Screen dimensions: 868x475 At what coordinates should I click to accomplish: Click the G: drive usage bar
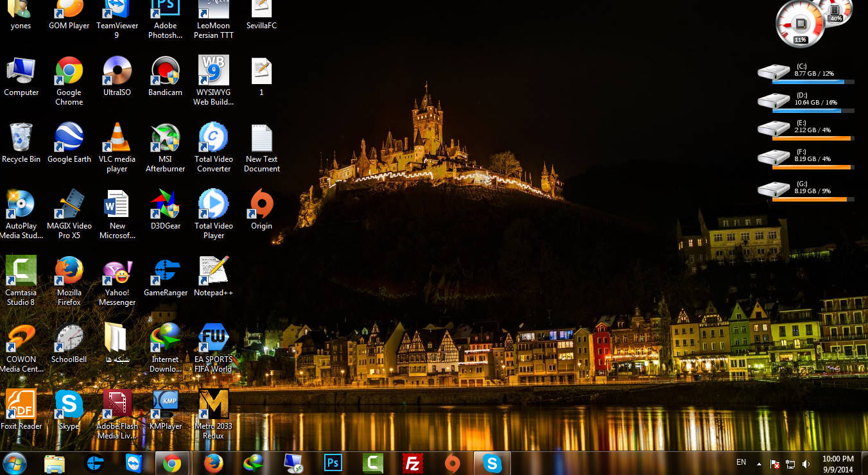[813, 199]
